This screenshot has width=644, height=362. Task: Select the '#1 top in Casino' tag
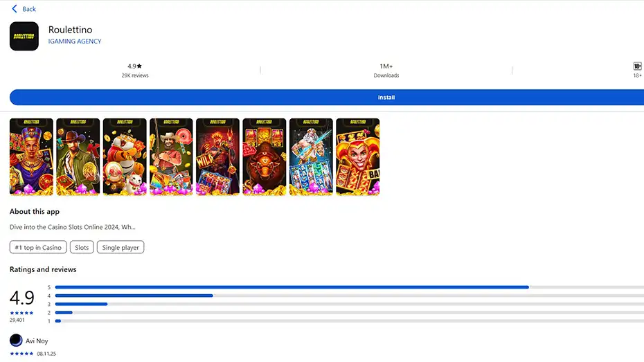38,247
